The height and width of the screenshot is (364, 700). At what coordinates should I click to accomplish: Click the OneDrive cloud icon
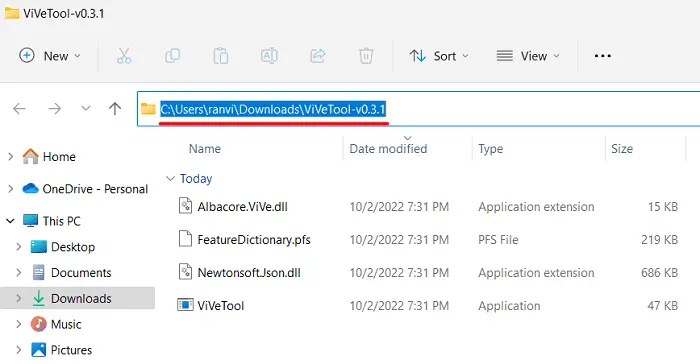[x=30, y=188]
